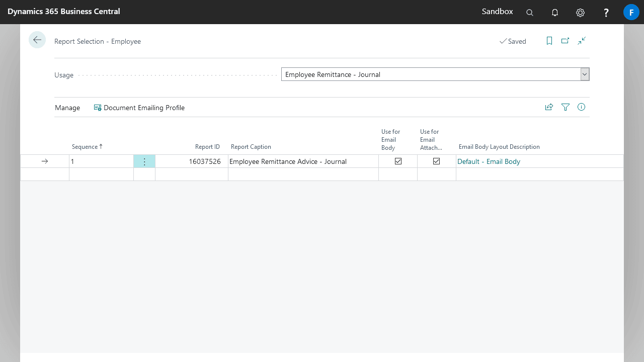Image resolution: width=644 pixels, height=362 pixels.
Task: Click the Sandbox environment label
Action: (x=498, y=12)
